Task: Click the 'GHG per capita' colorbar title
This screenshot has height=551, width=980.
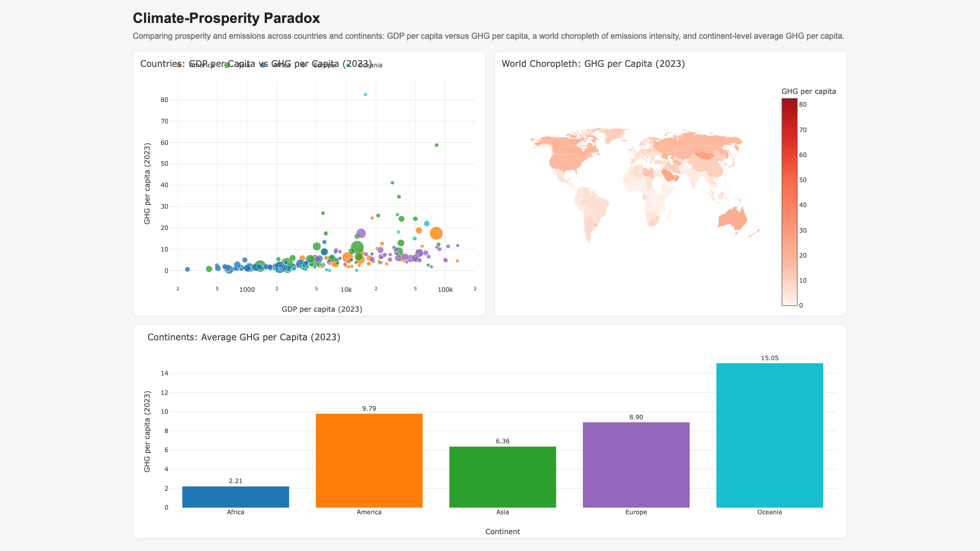Action: [x=808, y=91]
